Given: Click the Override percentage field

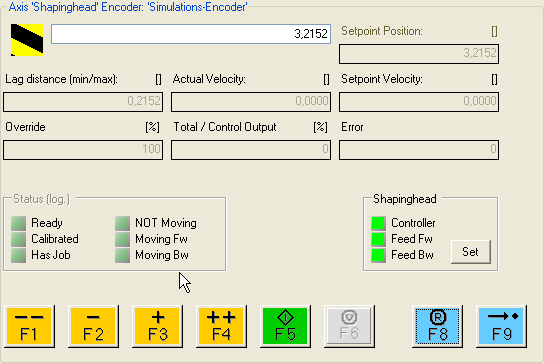Looking at the screenshot, I should tap(83, 150).
